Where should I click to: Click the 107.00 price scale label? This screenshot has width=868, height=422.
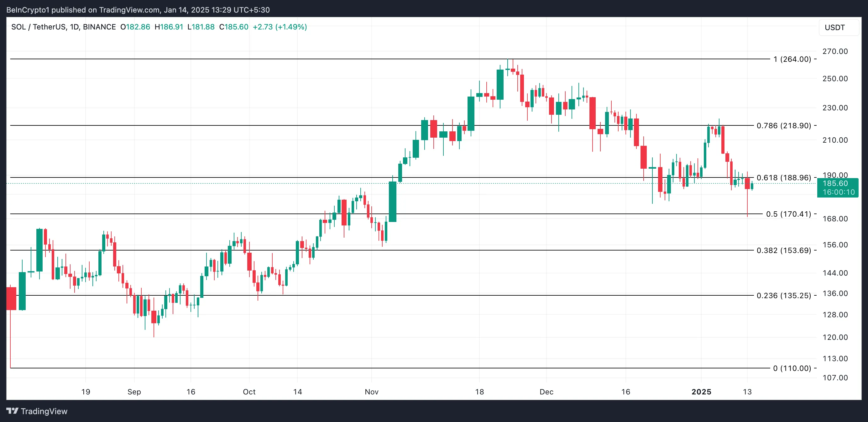coord(835,378)
